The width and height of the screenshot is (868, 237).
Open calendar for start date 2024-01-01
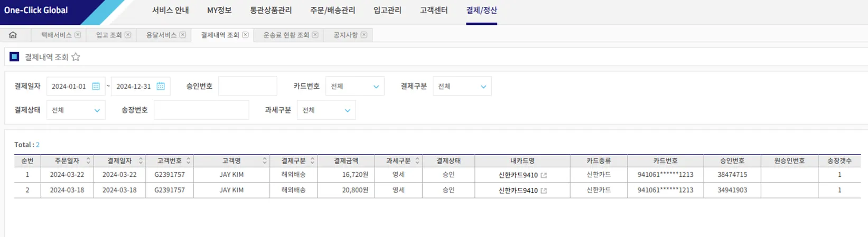point(96,86)
